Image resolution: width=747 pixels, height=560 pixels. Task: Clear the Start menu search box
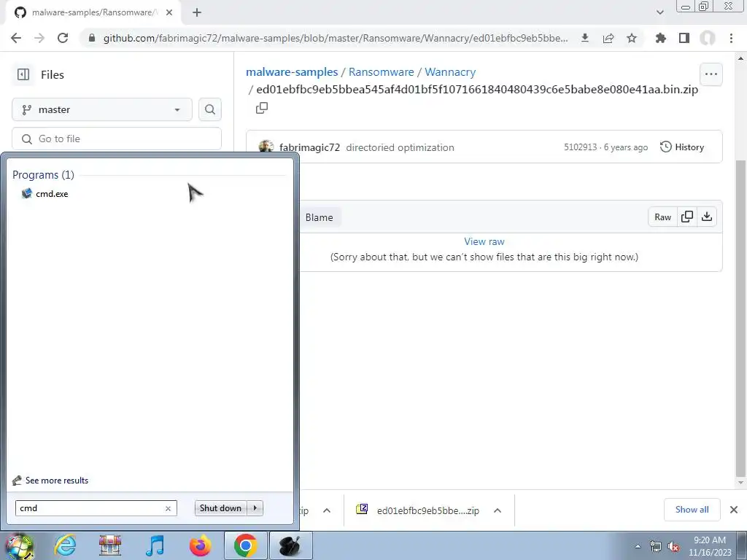click(x=169, y=508)
